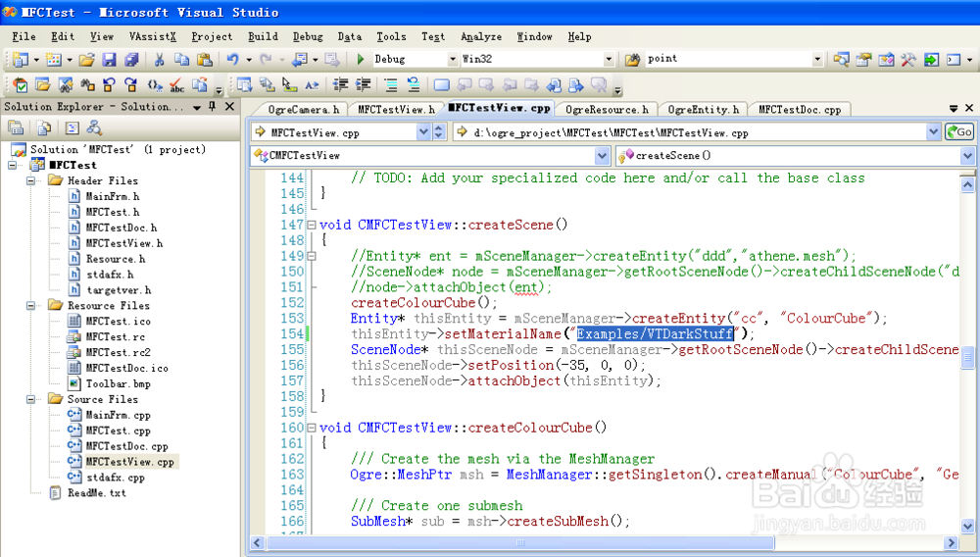Click the Show All Files icon in Solution Explorer
The image size is (980, 557).
[x=44, y=128]
